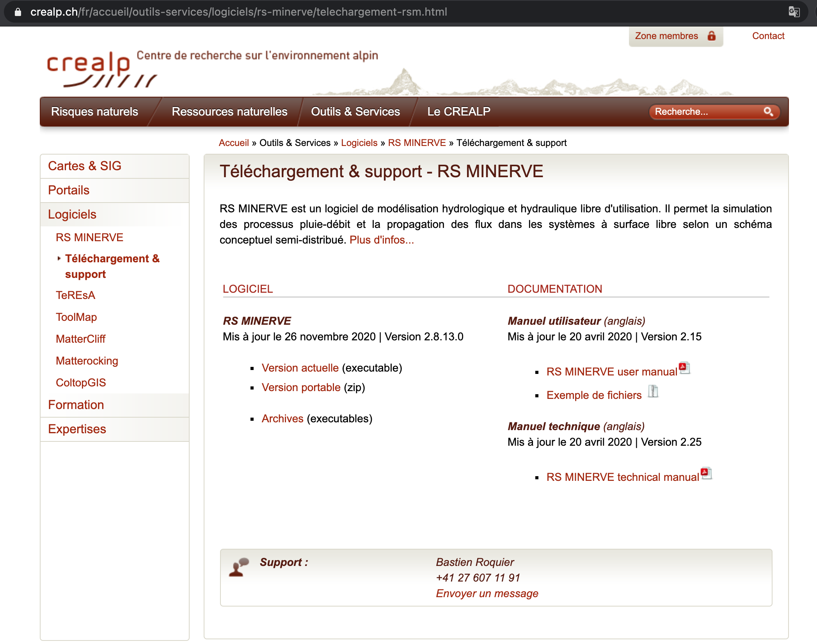817x644 pixels.
Task: Open the Le CREALP menu
Action: 459,112
